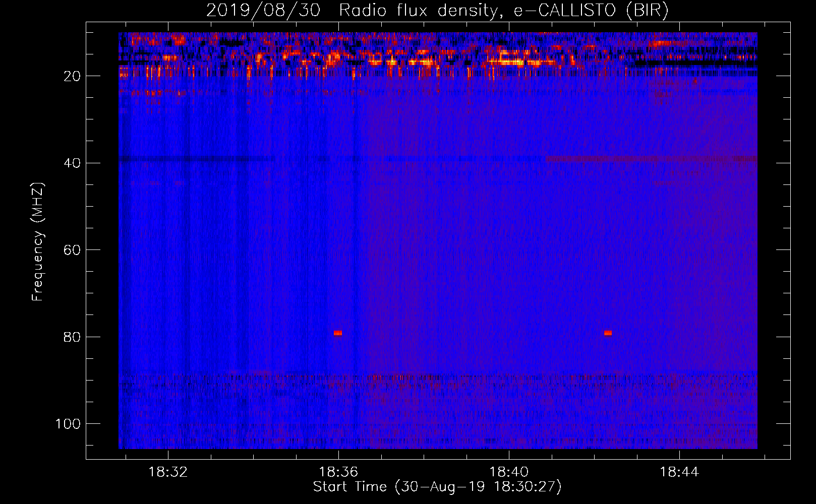Click the '40' frequency tick label
This screenshot has width=816, height=504.
72,163
